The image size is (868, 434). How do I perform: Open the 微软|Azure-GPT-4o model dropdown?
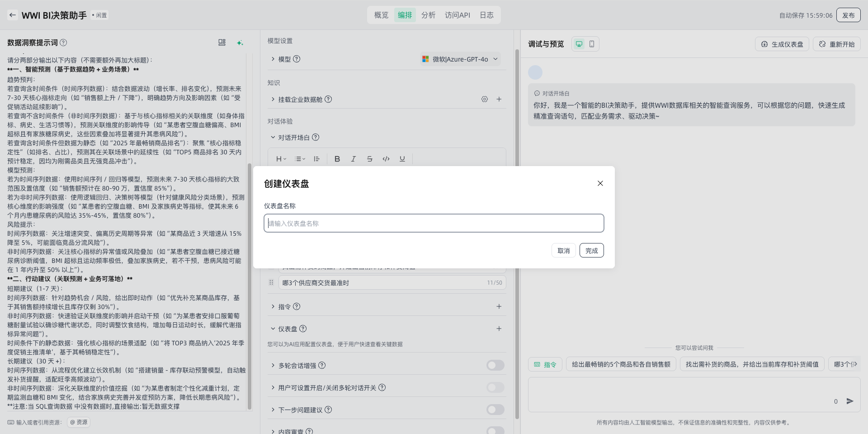coord(460,59)
